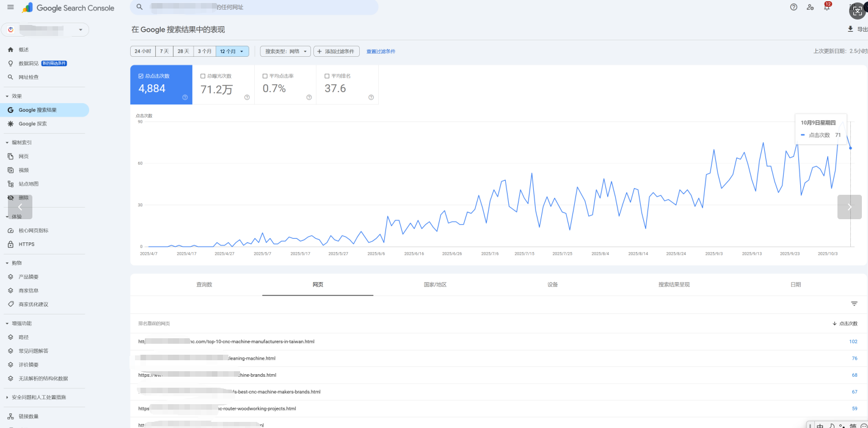
Task: Open the hamburger main menu
Action: [10, 7]
